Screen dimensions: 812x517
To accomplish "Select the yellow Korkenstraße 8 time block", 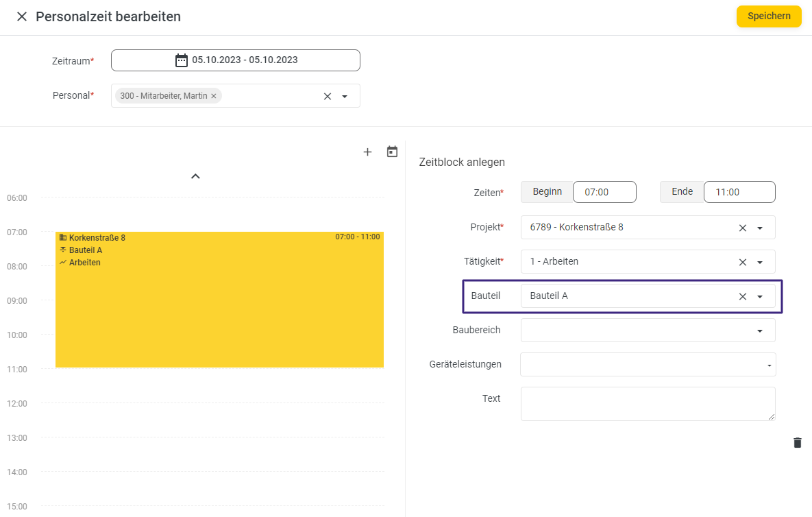I will [x=219, y=300].
